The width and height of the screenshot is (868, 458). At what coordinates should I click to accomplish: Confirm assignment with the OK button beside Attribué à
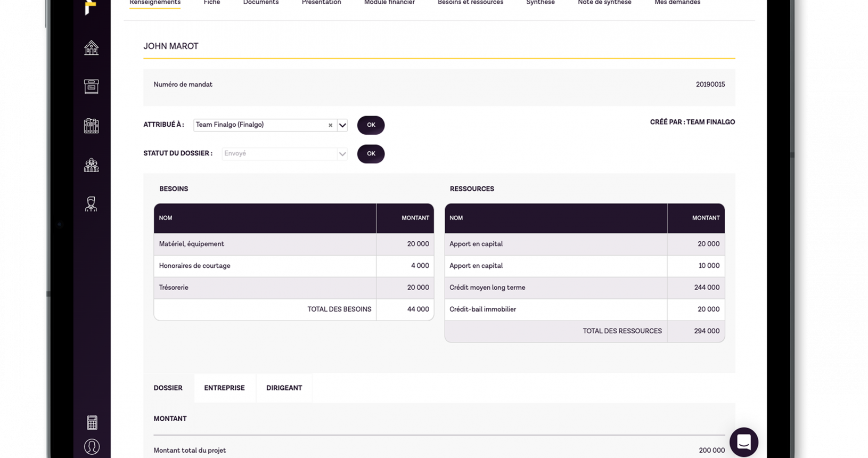click(x=371, y=125)
